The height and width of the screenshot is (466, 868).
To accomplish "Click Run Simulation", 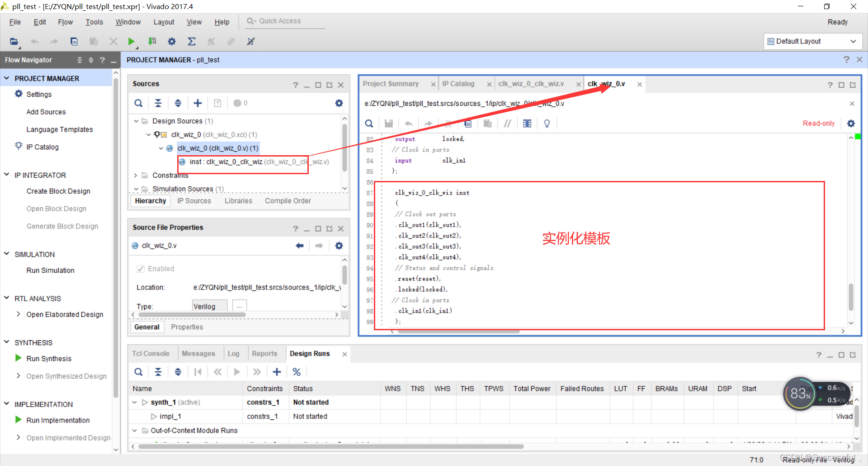I will click(x=51, y=270).
